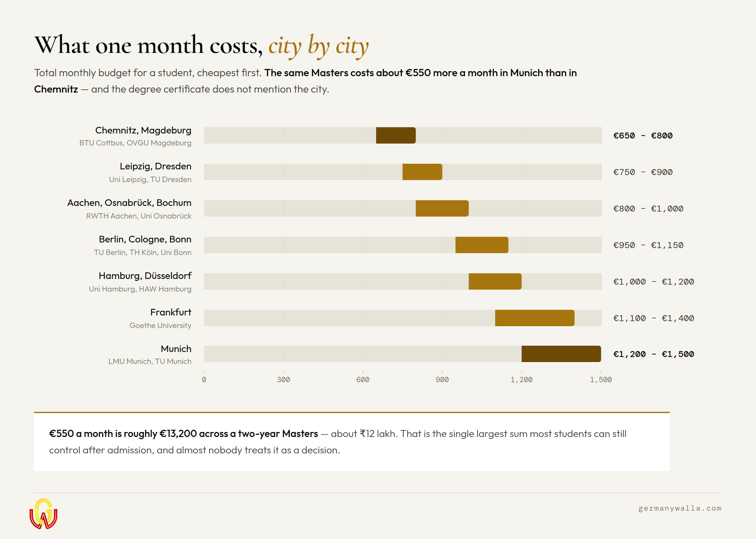Click the '600' axis tick label
The width and height of the screenshot is (756, 539).
(x=363, y=380)
